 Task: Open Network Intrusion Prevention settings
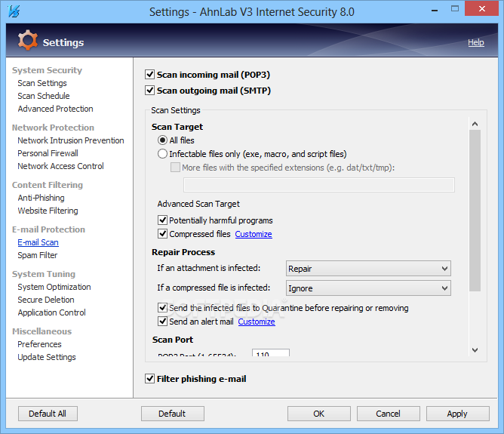pos(71,140)
